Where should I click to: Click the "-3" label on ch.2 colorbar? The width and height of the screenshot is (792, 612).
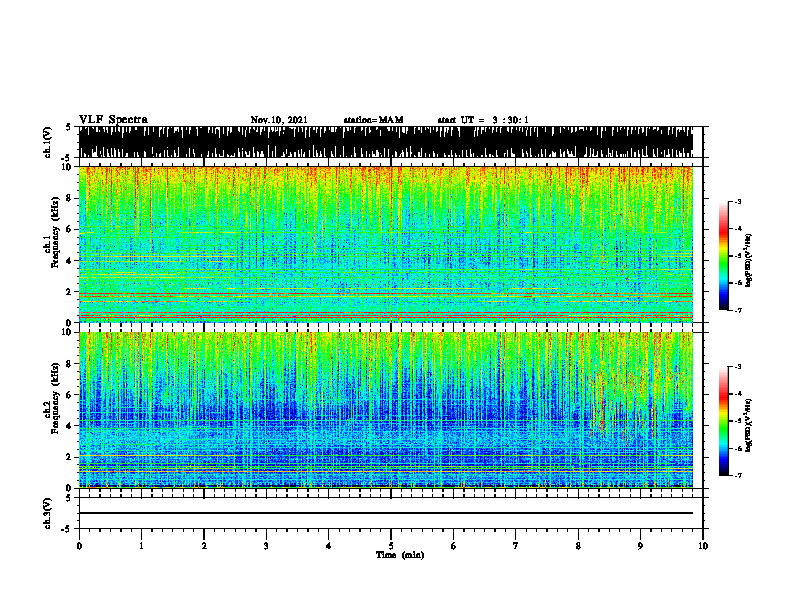(738, 367)
